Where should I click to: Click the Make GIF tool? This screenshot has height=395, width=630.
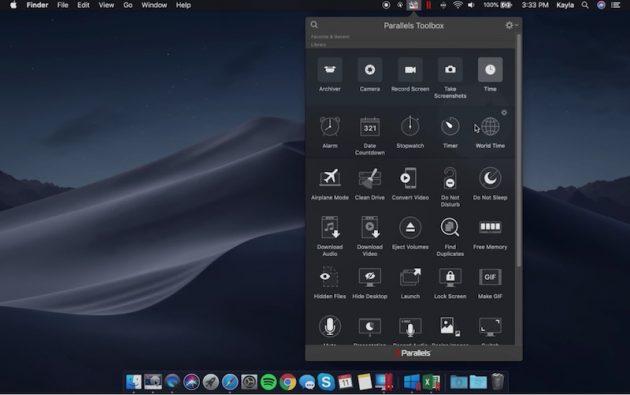tap(490, 283)
